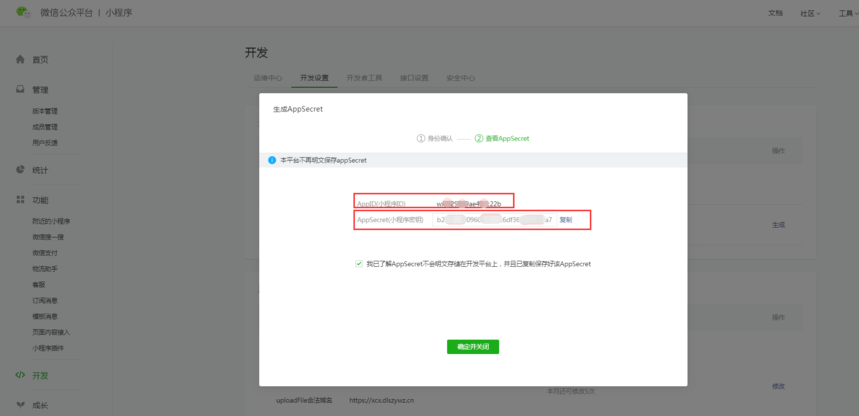Screen dimensions: 859x416
Task: Click the 管理 icon in sidebar
Action: coord(20,90)
